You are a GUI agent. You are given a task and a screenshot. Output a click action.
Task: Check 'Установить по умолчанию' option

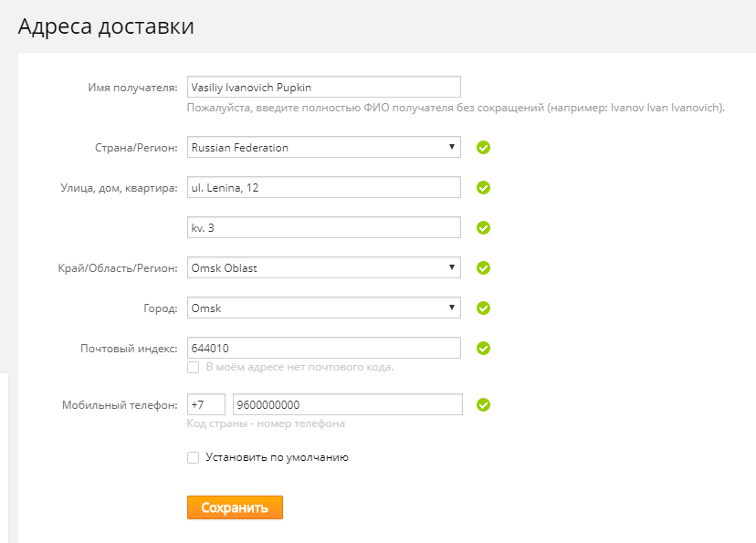click(x=194, y=457)
